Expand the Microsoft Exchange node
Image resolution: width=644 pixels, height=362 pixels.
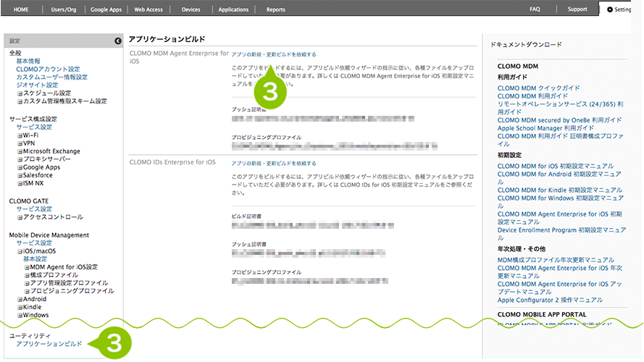tap(20, 151)
